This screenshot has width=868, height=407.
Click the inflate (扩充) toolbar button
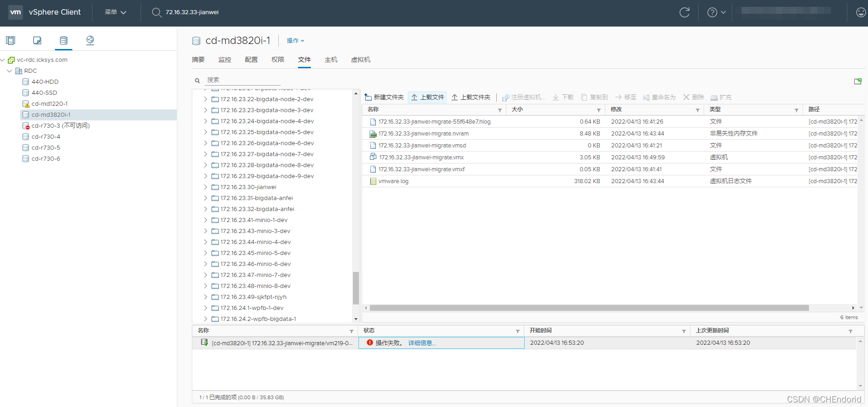click(721, 97)
